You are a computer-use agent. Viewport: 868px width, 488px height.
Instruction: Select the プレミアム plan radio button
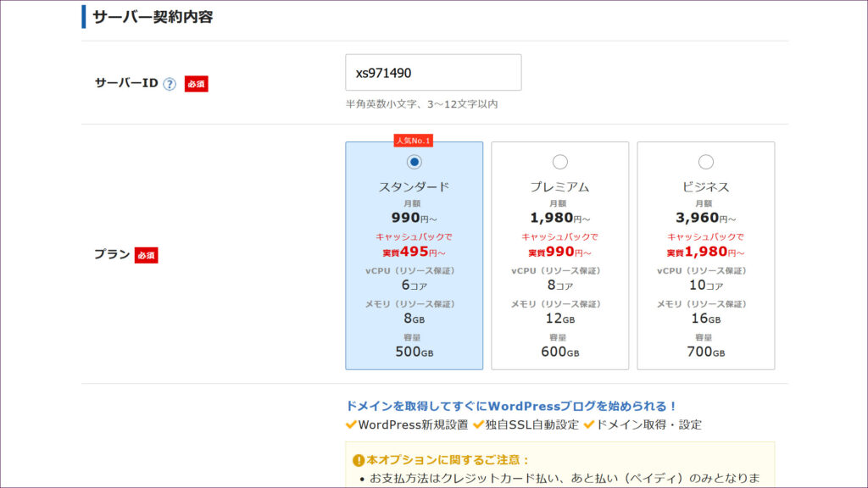(560, 162)
